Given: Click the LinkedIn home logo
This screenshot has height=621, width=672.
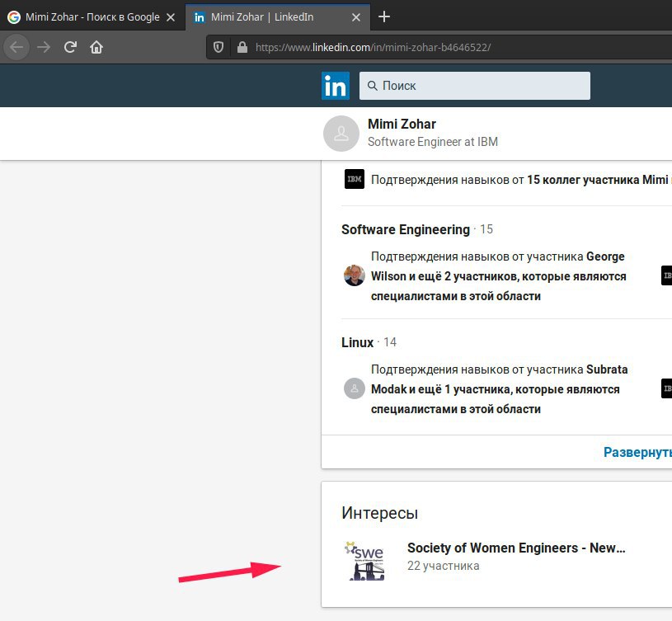Looking at the screenshot, I should 335,86.
